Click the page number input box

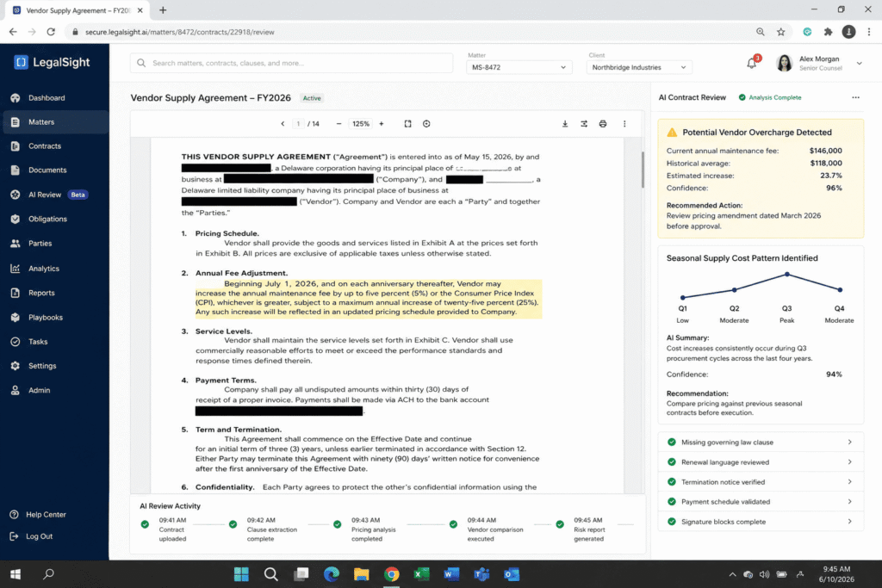[298, 124]
